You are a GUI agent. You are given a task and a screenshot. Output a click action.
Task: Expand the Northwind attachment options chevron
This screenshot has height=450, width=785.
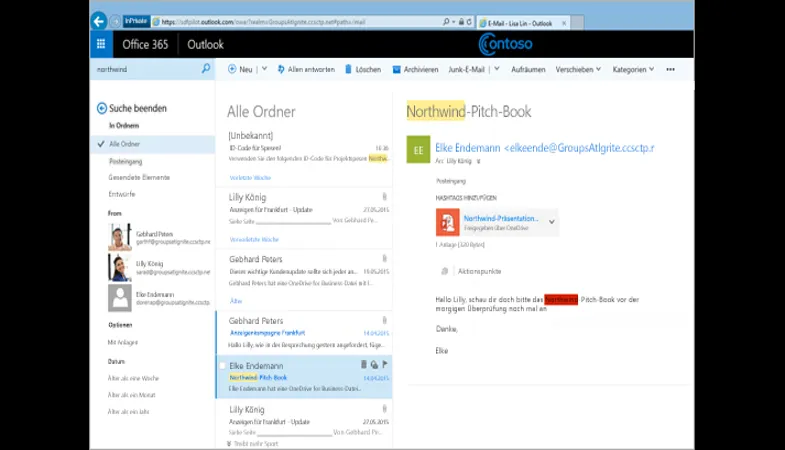pos(551,221)
